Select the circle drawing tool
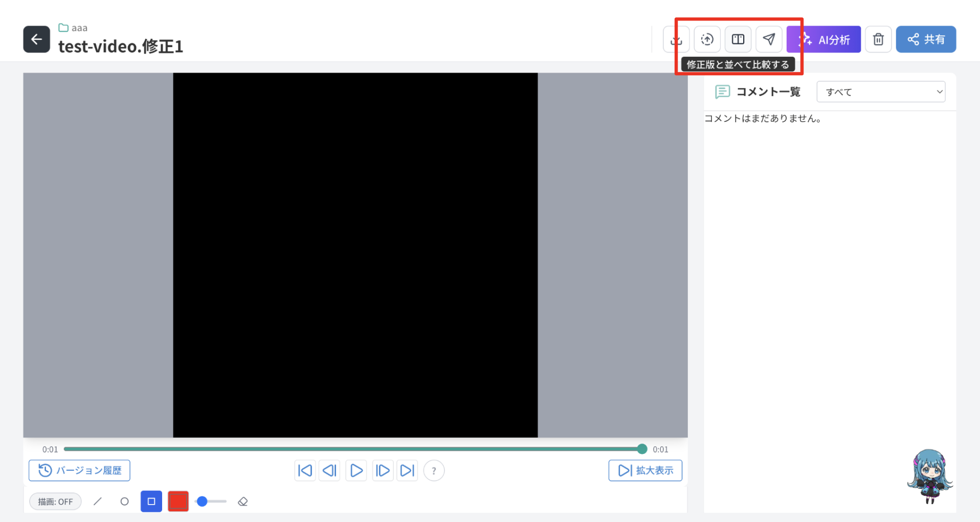This screenshot has height=522, width=980. (124, 502)
